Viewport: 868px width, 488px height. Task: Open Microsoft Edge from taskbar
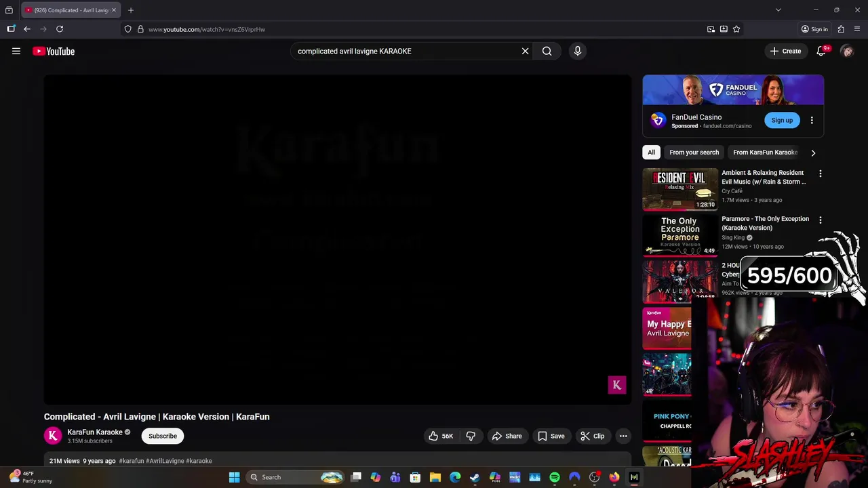455,477
